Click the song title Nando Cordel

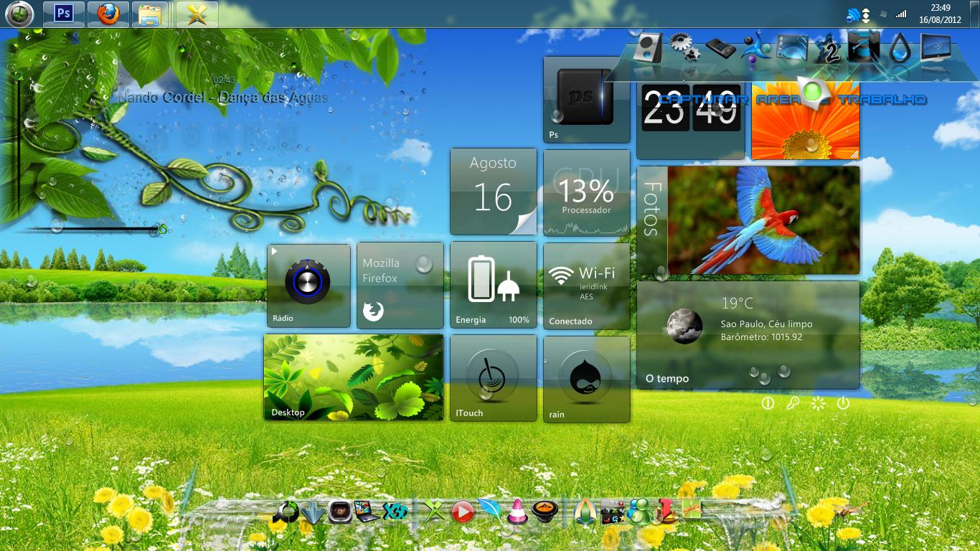(x=222, y=98)
